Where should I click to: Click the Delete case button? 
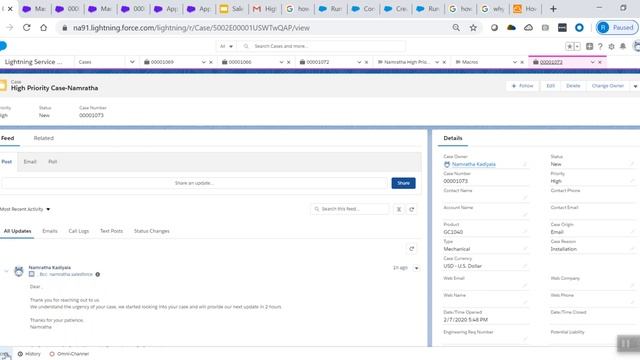coord(573,86)
